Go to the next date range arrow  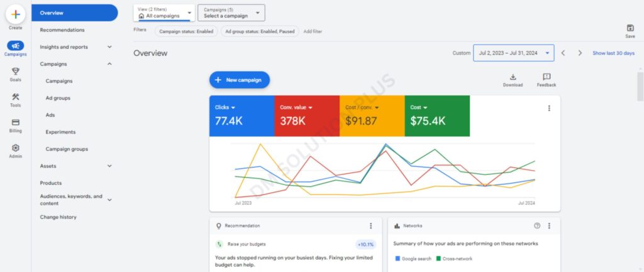click(x=580, y=54)
